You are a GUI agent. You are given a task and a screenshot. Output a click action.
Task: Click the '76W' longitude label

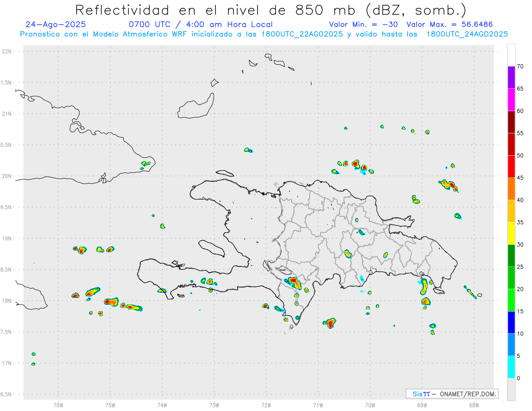pyautogui.click(x=59, y=405)
